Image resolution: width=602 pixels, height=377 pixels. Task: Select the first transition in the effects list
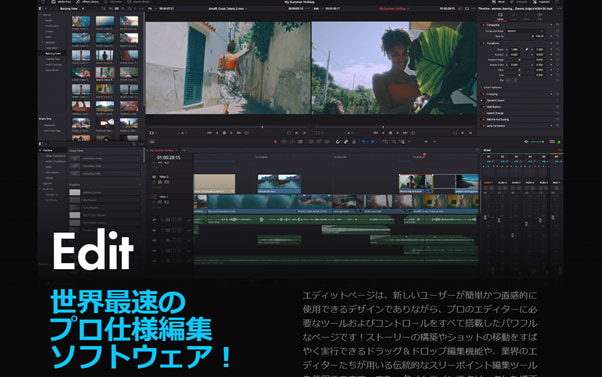point(104,158)
